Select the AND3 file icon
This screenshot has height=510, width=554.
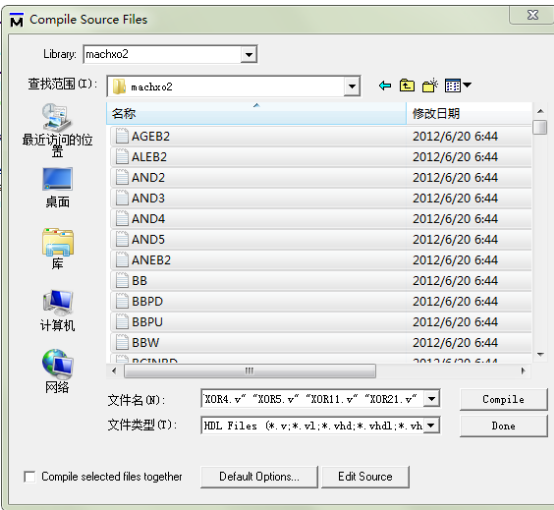pos(122,198)
